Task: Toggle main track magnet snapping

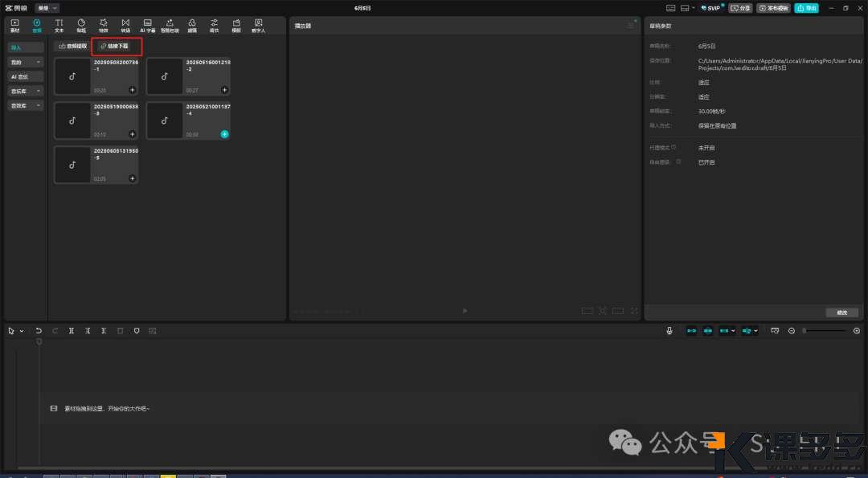Action: click(691, 331)
